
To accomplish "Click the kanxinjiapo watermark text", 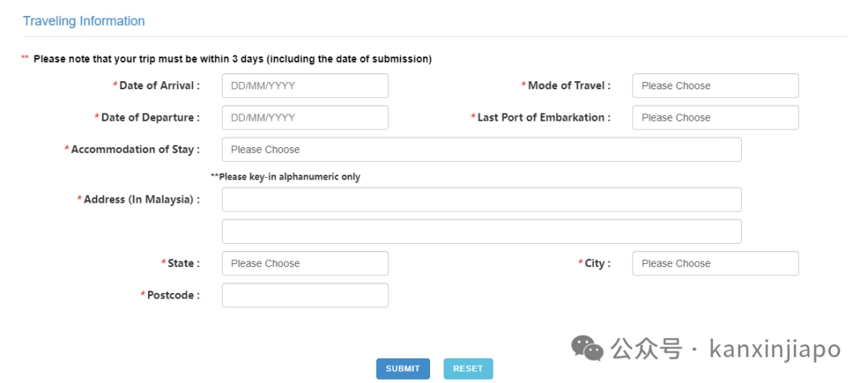I will [775, 349].
